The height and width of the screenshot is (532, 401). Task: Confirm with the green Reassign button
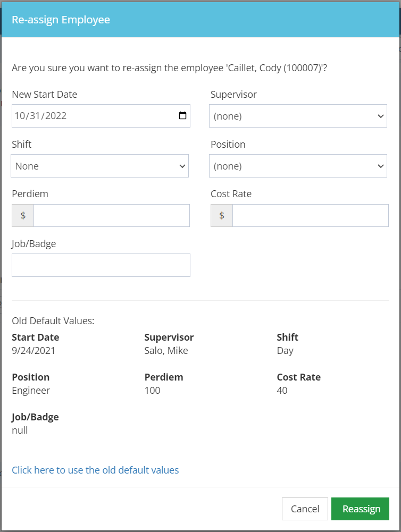360,509
